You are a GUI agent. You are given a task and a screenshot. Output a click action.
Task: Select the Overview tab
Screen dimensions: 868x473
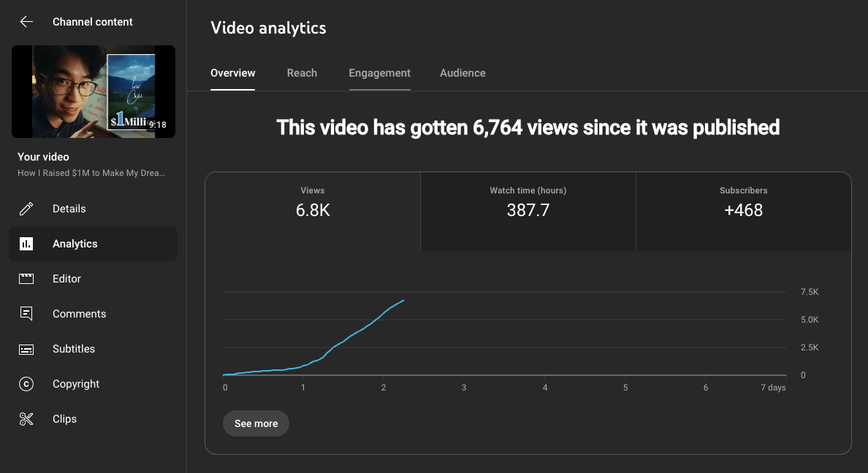coord(232,73)
